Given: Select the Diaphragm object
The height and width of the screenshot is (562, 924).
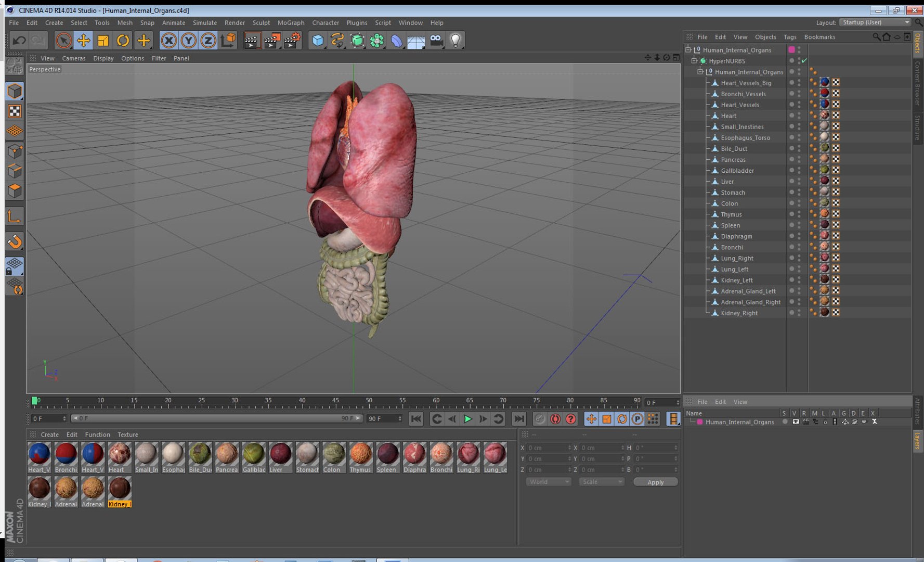Looking at the screenshot, I should coord(736,236).
